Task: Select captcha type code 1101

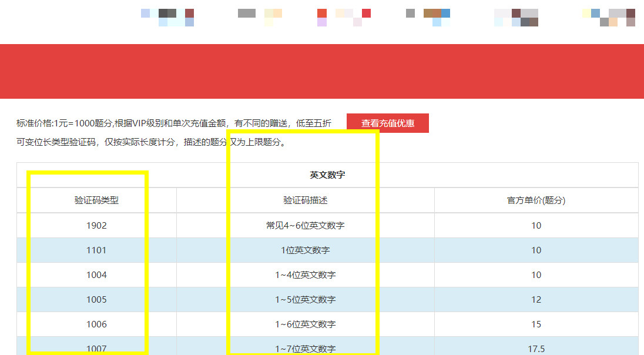Action: pyautogui.click(x=96, y=250)
